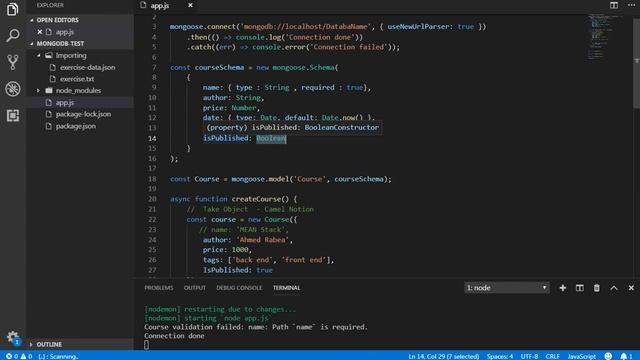Switch to the Debug Console tab
The image size is (640, 360).
point(239,288)
